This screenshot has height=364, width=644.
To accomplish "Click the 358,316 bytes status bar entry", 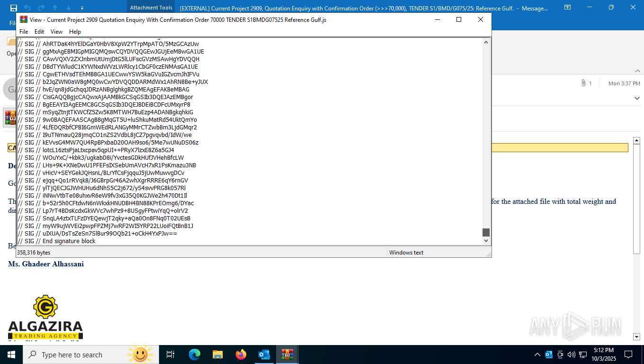I will click(x=33, y=253).
